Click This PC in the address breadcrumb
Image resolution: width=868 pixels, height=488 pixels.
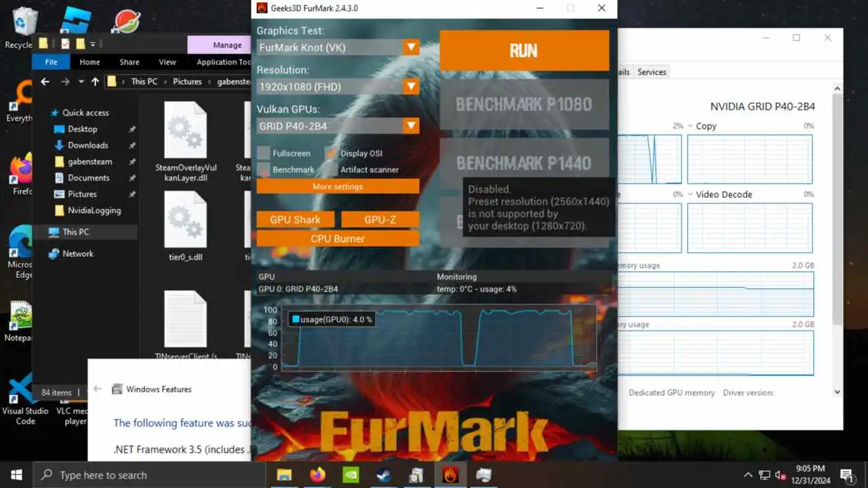click(144, 81)
